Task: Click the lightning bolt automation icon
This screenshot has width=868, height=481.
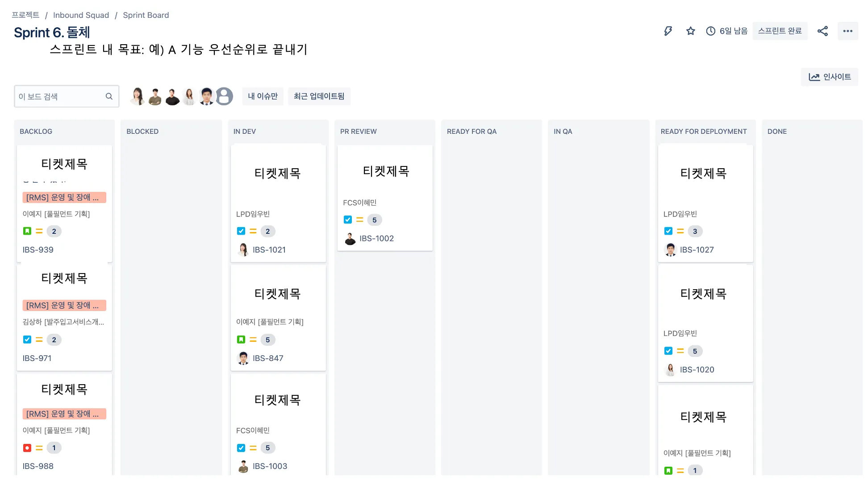Action: pyautogui.click(x=668, y=31)
